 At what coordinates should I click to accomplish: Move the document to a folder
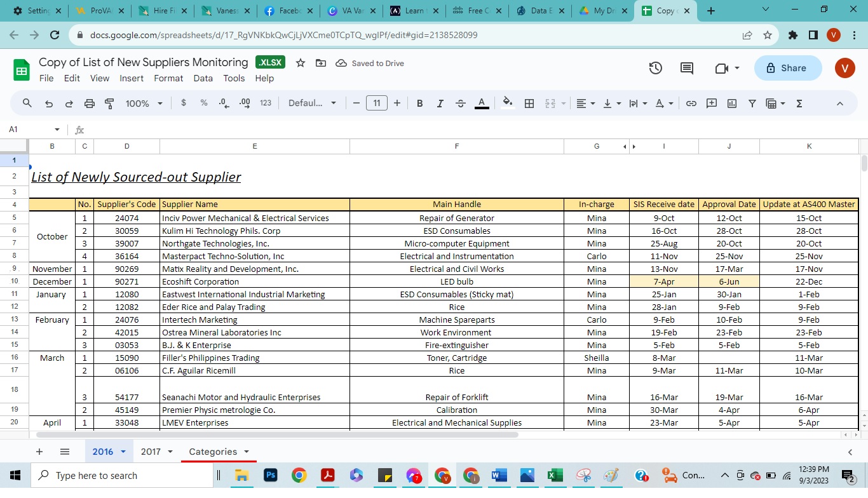[321, 63]
